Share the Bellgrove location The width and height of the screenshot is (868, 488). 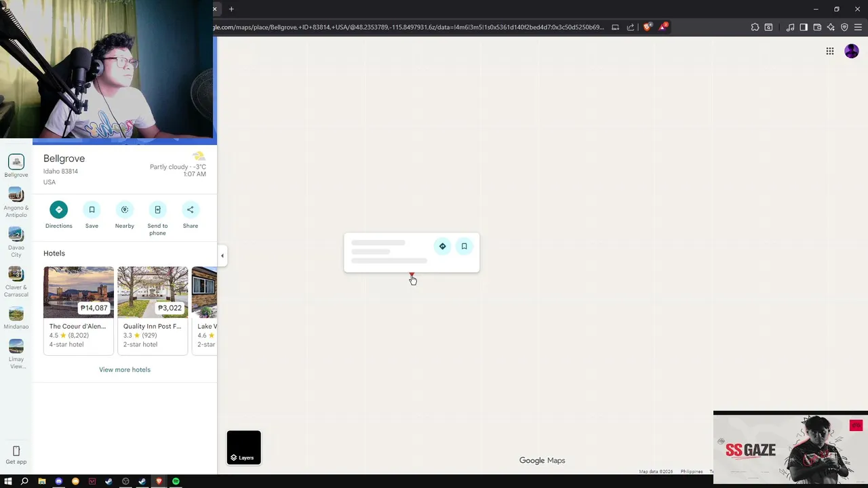[x=191, y=209]
